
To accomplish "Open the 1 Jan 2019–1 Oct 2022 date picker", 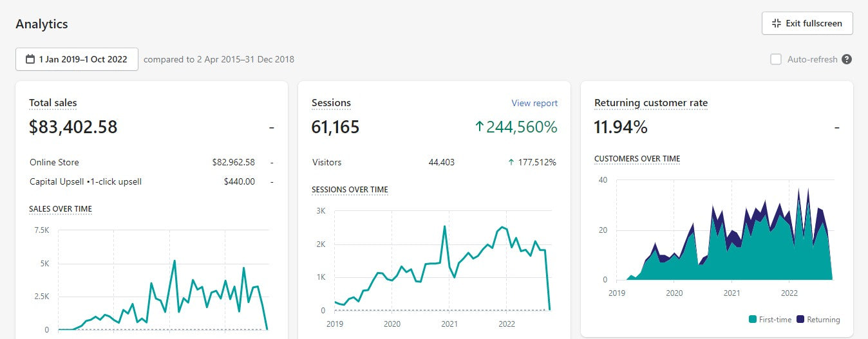I will pyautogui.click(x=77, y=59).
